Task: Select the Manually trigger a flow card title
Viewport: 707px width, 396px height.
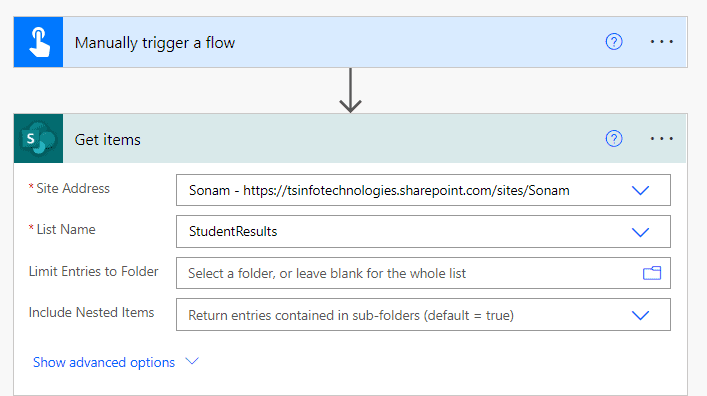Action: pos(155,42)
